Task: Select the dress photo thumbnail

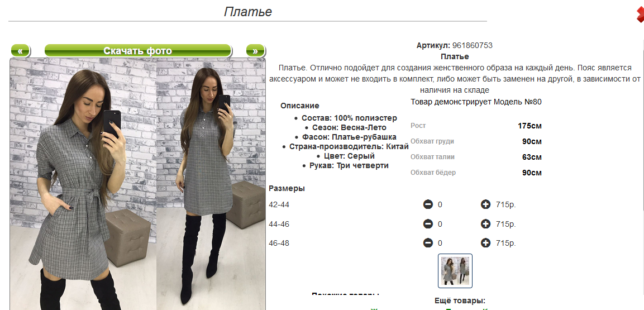Action: click(455, 270)
